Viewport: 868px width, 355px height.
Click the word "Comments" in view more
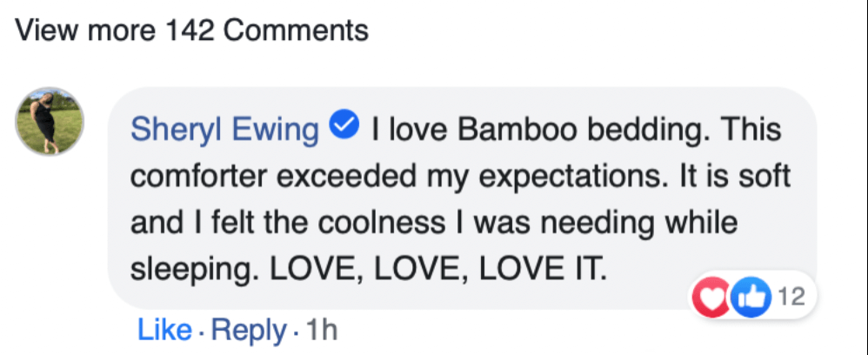pyautogui.click(x=296, y=31)
